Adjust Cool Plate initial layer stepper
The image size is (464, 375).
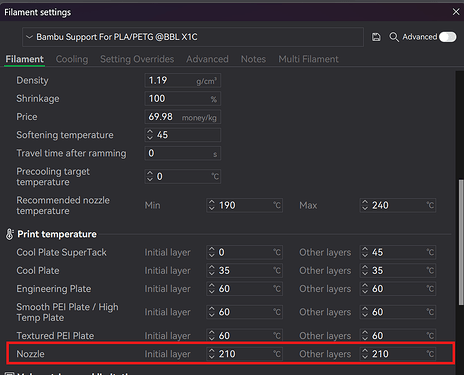click(x=211, y=271)
